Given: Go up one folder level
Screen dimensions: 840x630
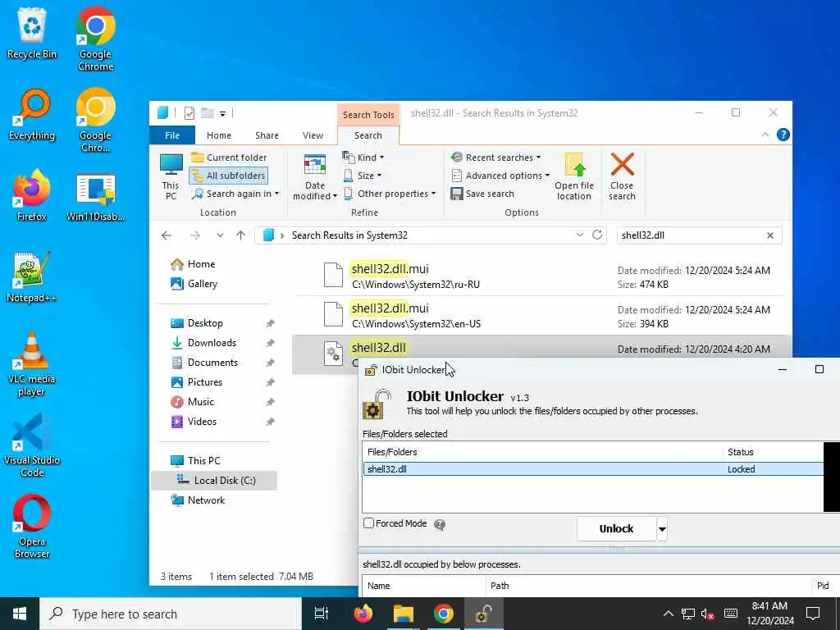Looking at the screenshot, I should [x=241, y=235].
